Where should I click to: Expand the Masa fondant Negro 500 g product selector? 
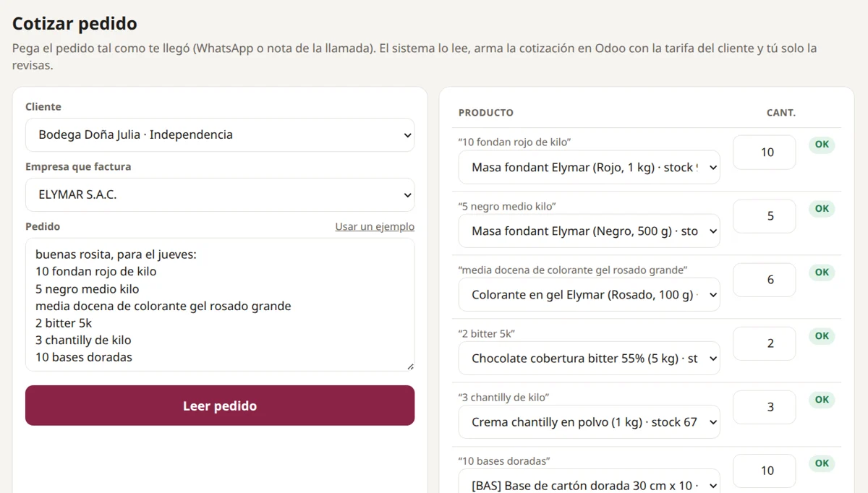(x=589, y=231)
